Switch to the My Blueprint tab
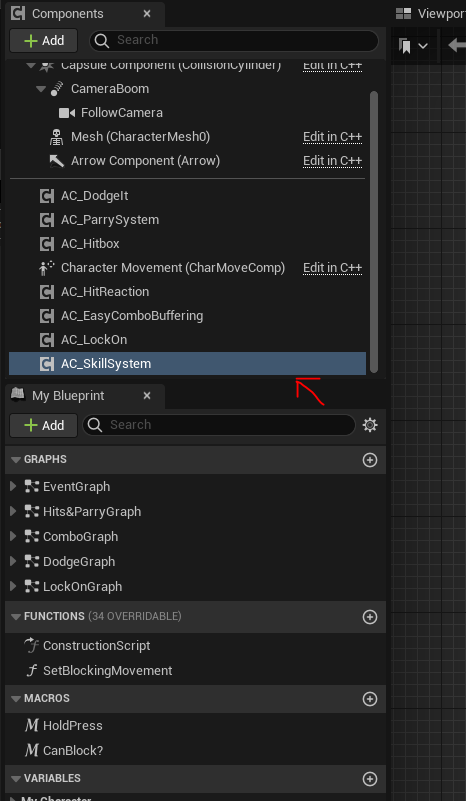 pyautogui.click(x=68, y=396)
